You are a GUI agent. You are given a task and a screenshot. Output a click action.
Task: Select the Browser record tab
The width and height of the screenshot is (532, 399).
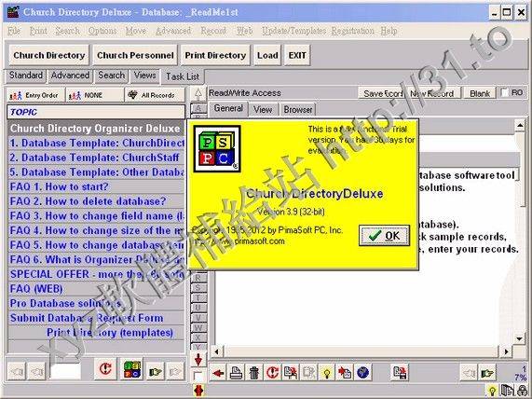point(298,110)
